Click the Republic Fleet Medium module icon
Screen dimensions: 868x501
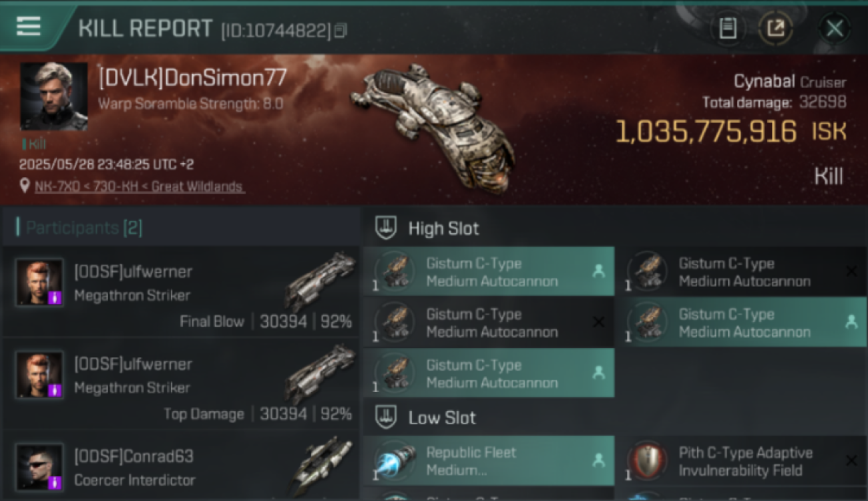(x=395, y=461)
